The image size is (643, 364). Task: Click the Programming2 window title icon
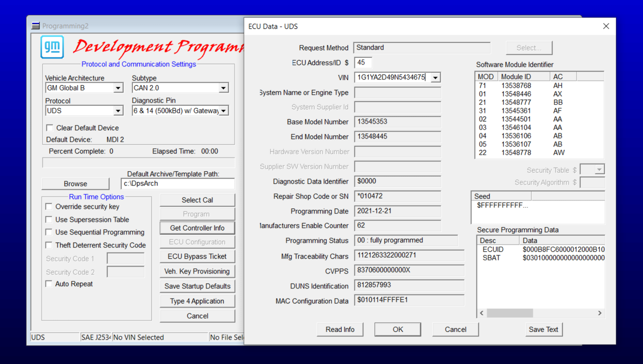click(x=36, y=26)
